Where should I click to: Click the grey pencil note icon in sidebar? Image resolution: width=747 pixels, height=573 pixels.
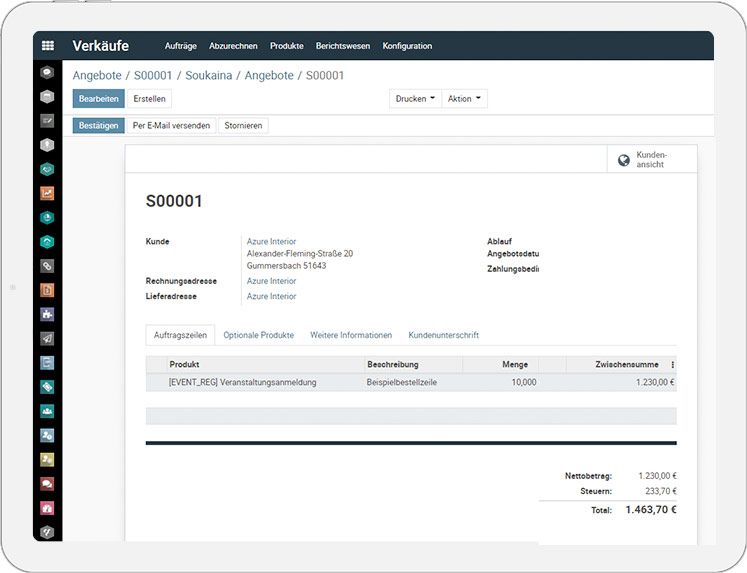point(47,121)
